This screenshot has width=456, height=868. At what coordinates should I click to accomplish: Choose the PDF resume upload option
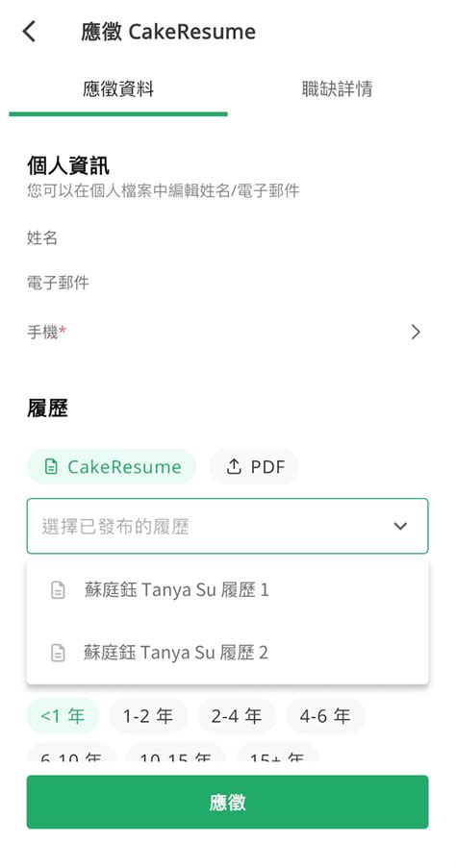(x=254, y=467)
